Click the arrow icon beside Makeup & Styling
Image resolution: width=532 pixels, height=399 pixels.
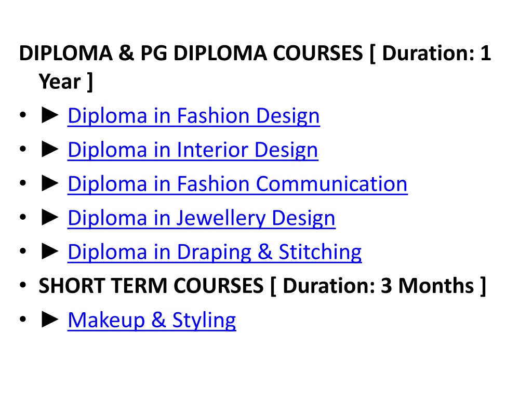[x=49, y=320]
